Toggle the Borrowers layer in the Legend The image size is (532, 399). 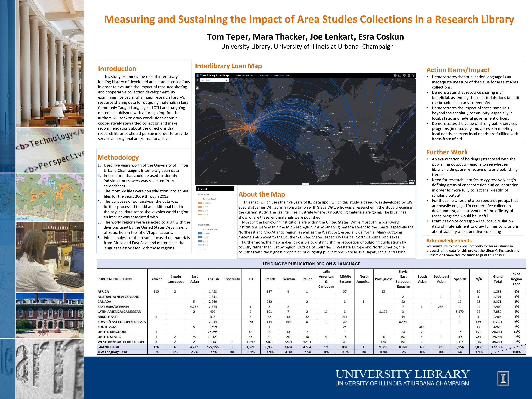[x=204, y=195]
